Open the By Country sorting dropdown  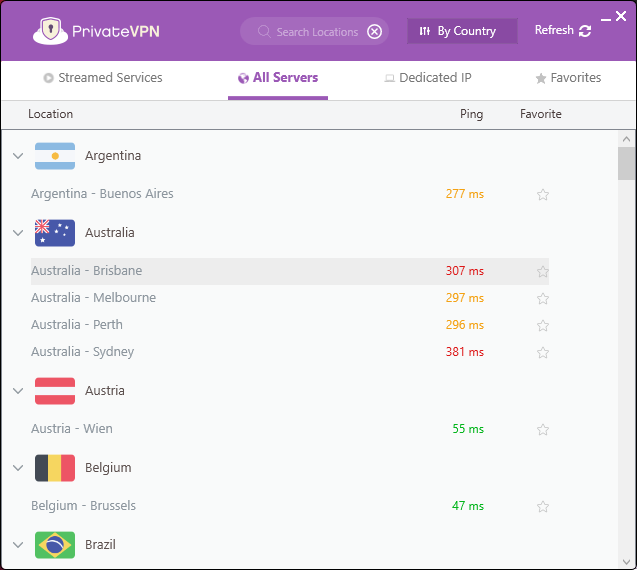pyautogui.click(x=462, y=31)
